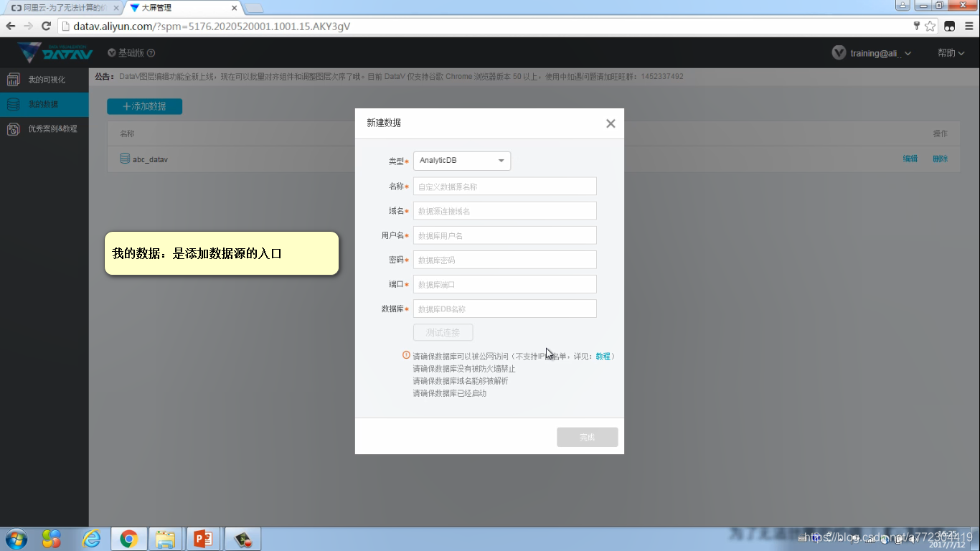
Task: Focus the 名称 input field
Action: pos(504,187)
